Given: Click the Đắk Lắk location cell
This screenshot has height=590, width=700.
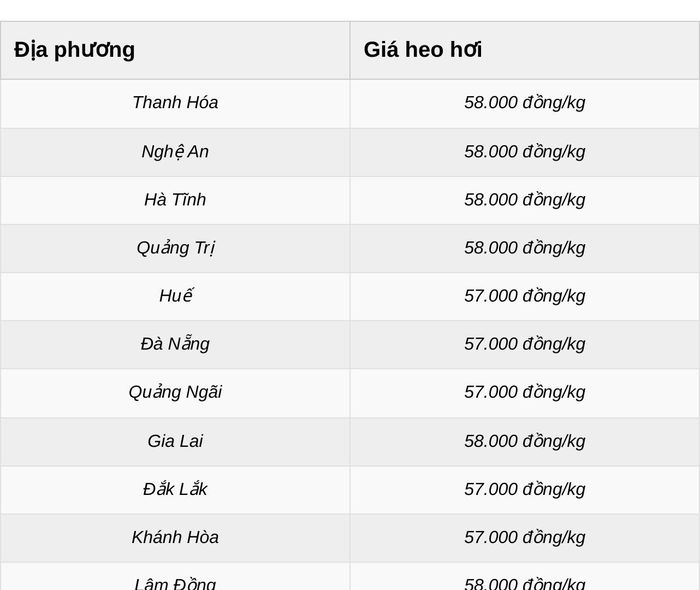Looking at the screenshot, I should coord(175,490).
